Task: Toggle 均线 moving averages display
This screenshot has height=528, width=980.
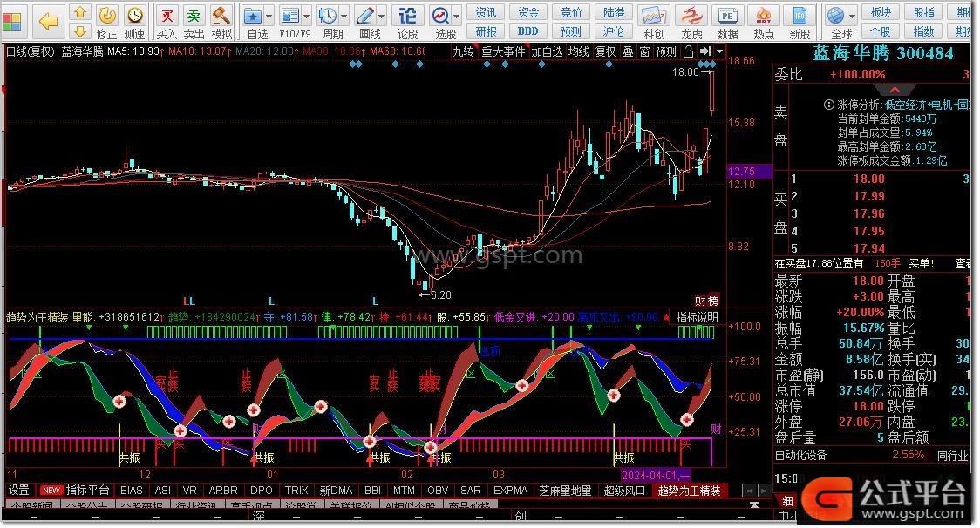Action: [579, 52]
